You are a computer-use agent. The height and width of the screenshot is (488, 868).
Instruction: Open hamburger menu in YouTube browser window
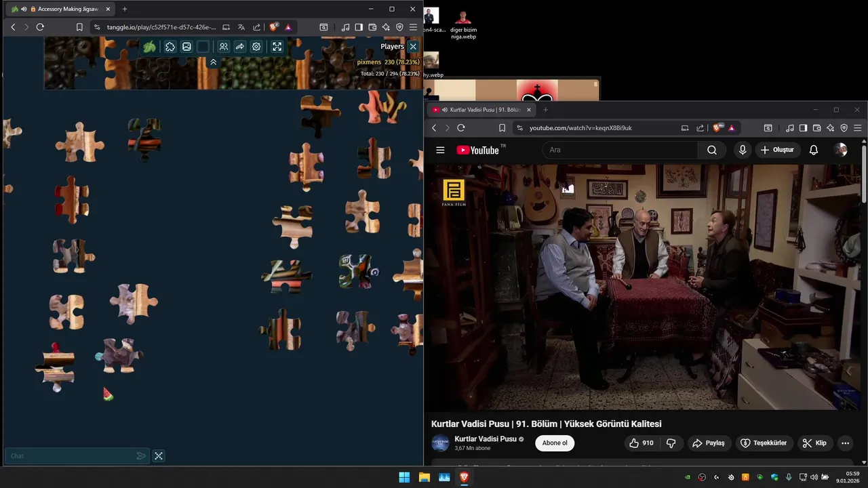[x=858, y=128]
